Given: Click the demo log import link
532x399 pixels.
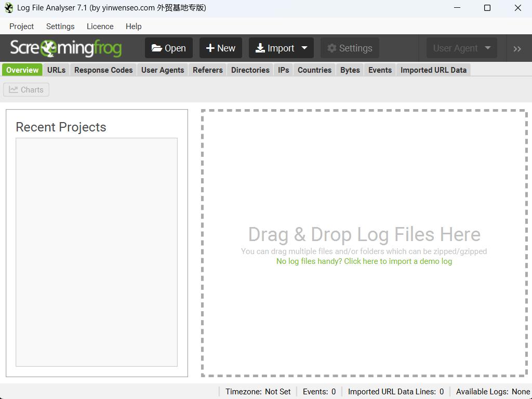Looking at the screenshot, I should [x=364, y=261].
